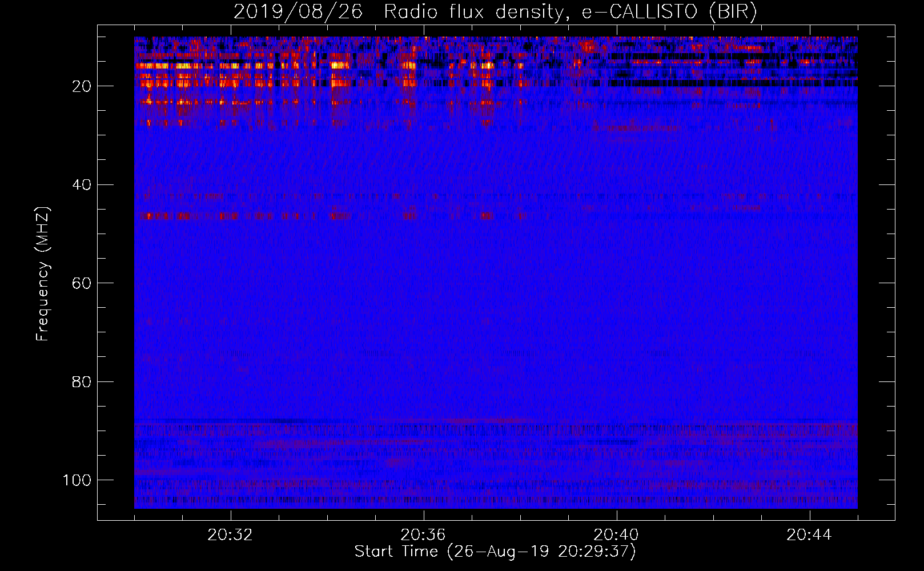
Task: Click the plot title "2019/08/26 Radio flux density, e-CALLISTO (BIR)"
Action: (495, 12)
